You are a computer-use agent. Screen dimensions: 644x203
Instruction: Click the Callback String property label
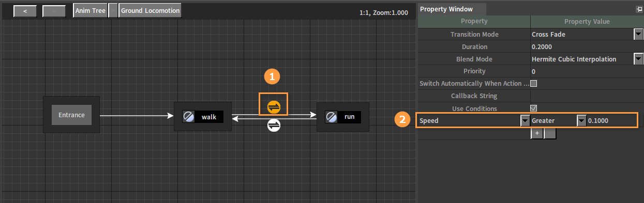tap(474, 96)
